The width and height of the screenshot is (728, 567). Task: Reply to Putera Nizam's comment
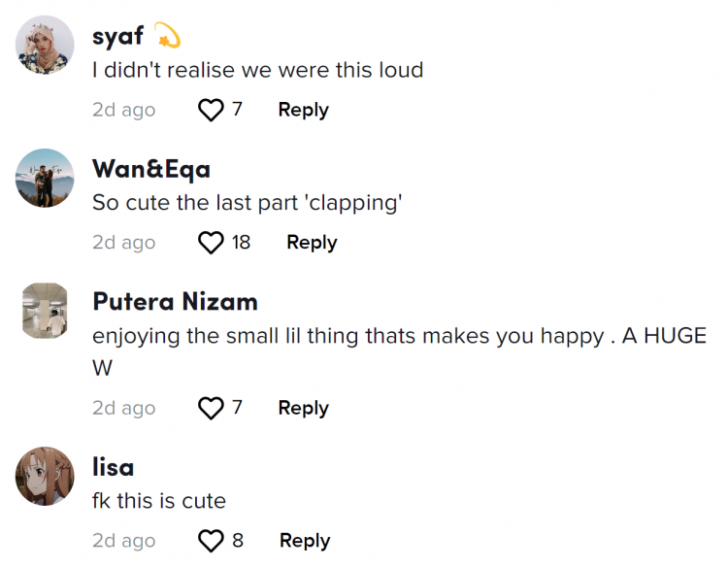point(303,408)
